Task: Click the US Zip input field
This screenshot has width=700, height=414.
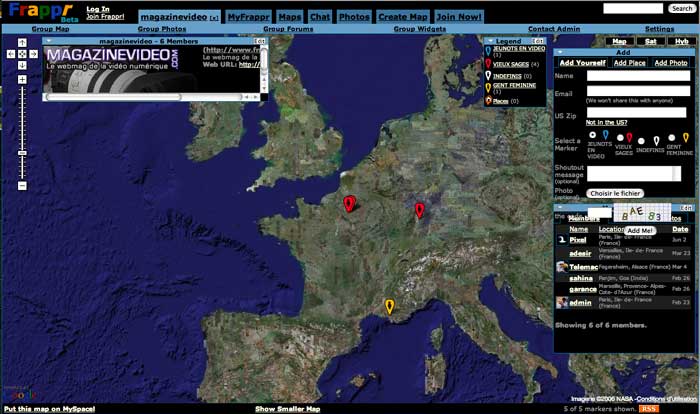Action: click(x=636, y=112)
